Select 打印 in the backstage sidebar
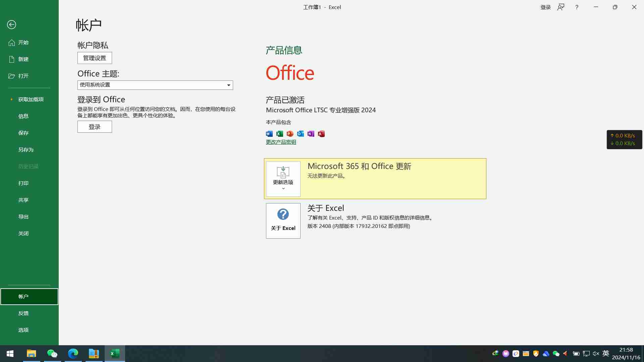The image size is (644, 362). pyautogui.click(x=23, y=183)
